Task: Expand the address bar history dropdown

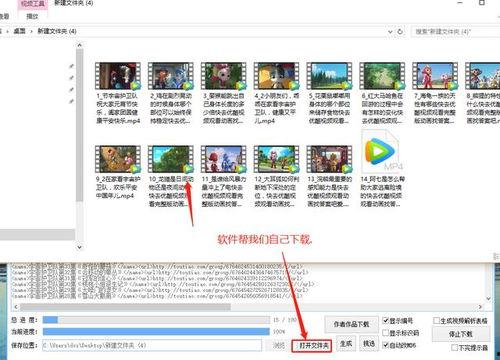Action: 390,32
